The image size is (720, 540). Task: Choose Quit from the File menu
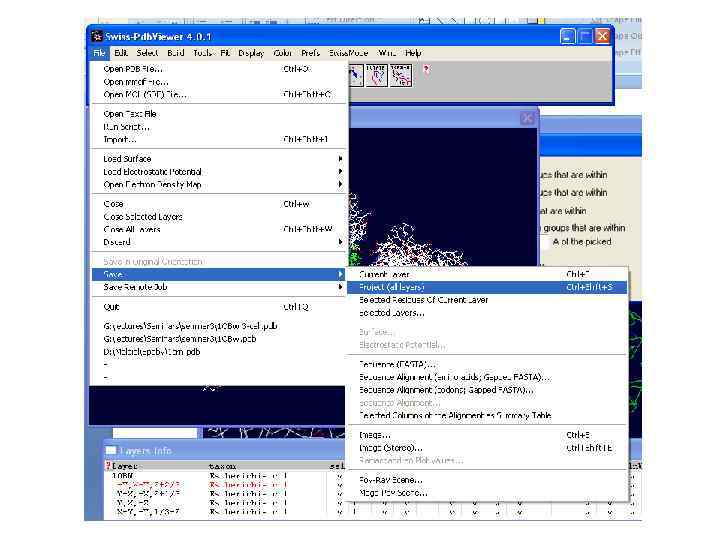coord(218,307)
